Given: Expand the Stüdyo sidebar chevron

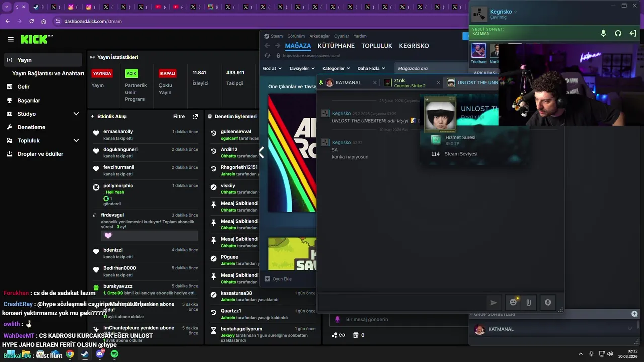Looking at the screenshot, I should tap(76, 114).
